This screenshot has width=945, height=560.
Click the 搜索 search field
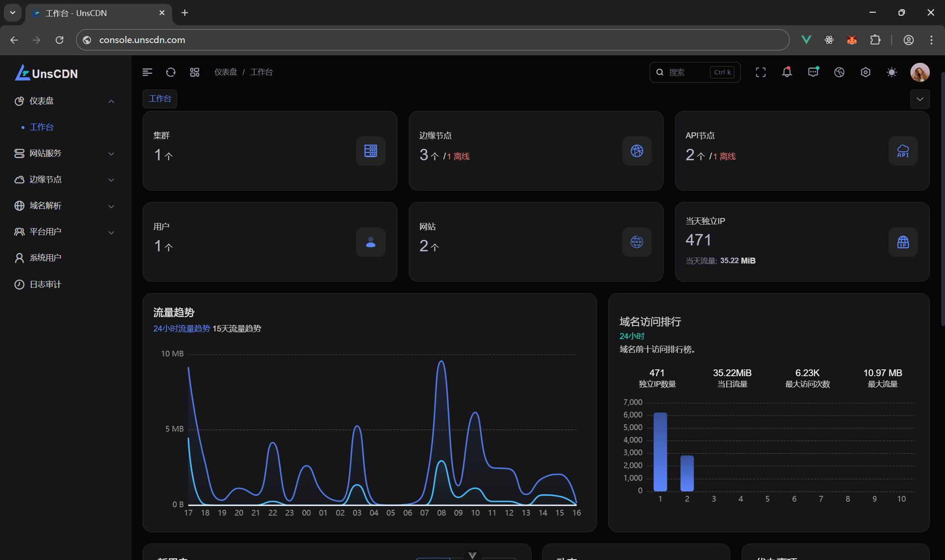(688, 72)
